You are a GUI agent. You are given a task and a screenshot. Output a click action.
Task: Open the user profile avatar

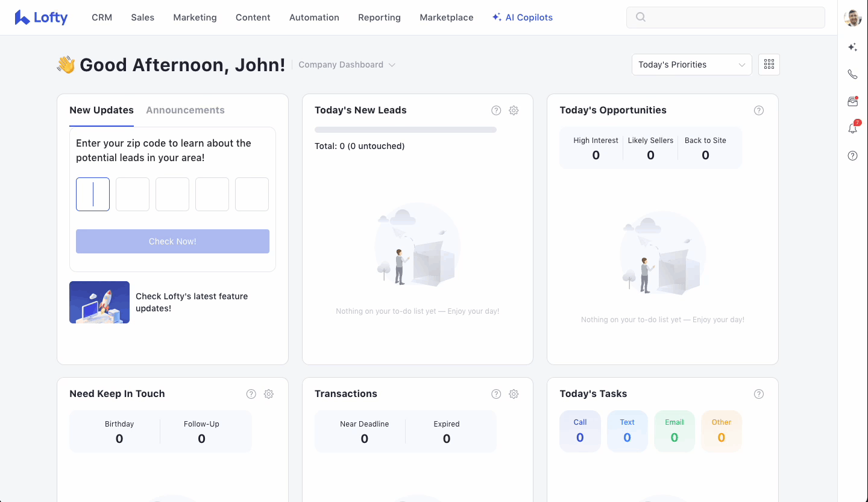(852, 18)
